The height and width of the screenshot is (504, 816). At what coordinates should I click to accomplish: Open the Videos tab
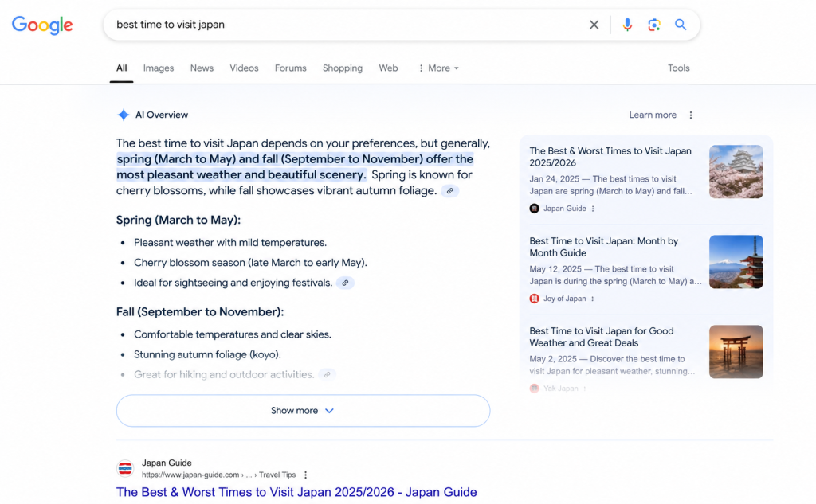click(244, 68)
